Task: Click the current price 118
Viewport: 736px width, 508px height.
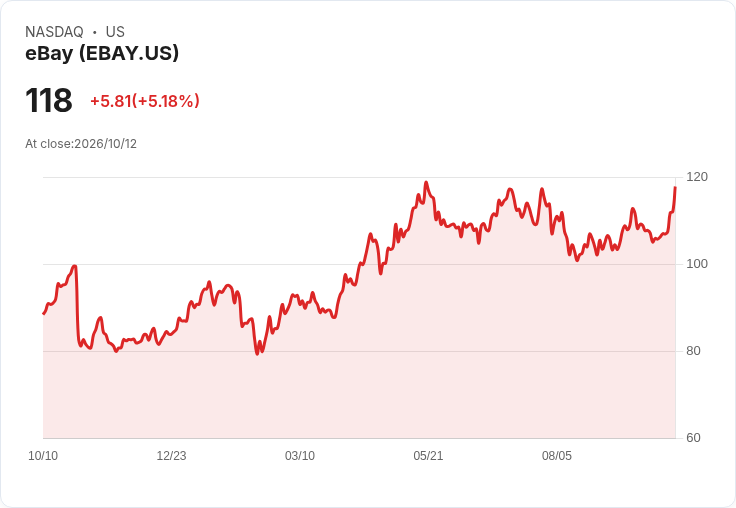Action: click(49, 100)
